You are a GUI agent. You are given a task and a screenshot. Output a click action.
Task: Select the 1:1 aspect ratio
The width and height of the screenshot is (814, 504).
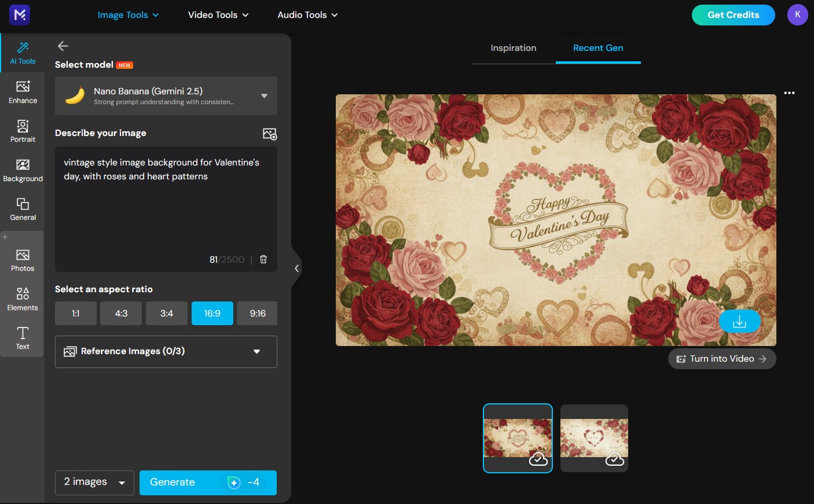pyautogui.click(x=75, y=313)
